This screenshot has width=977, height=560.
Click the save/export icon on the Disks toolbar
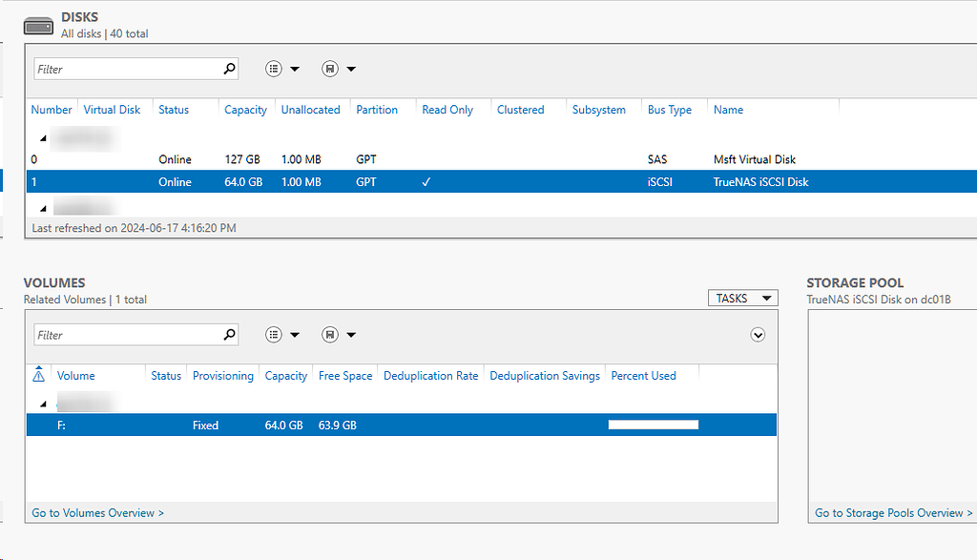[x=328, y=69]
